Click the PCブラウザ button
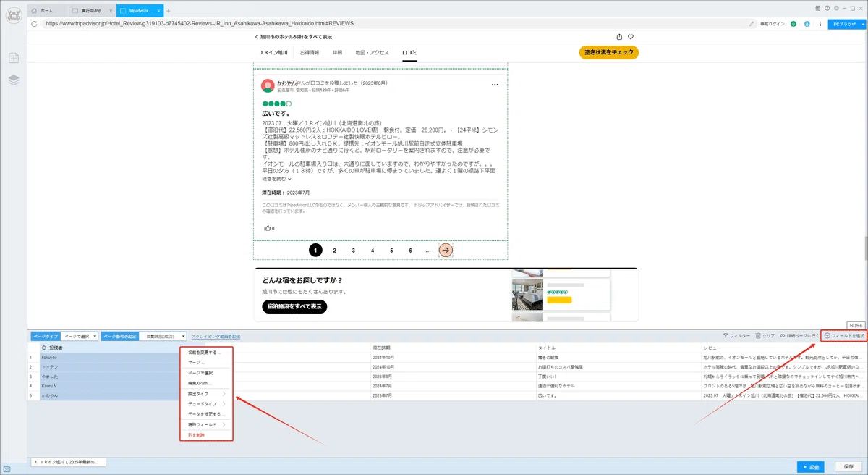 [x=843, y=24]
